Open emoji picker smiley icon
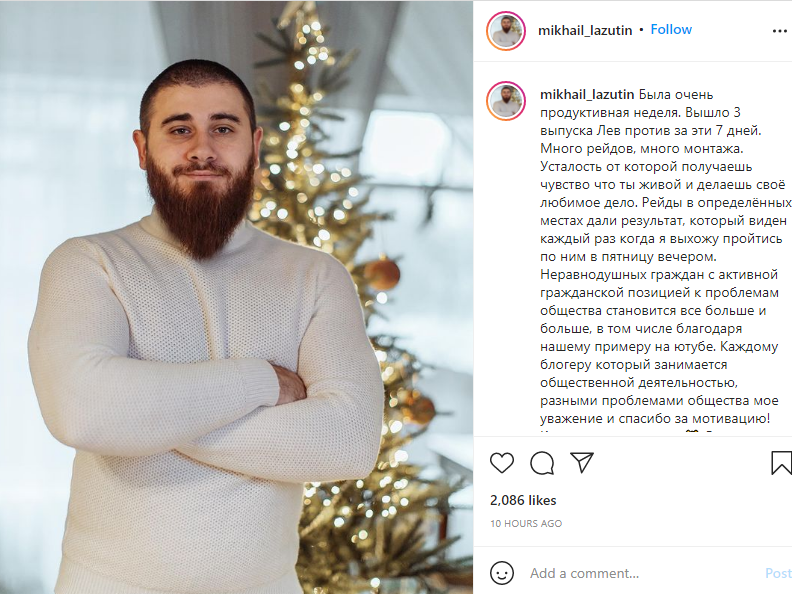Viewport: 792px width, 594px height. pos(502,573)
